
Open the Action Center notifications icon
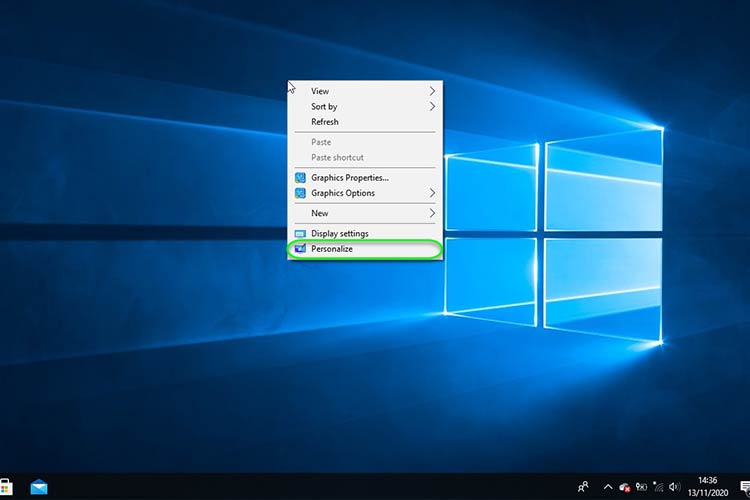pyautogui.click(x=745, y=487)
